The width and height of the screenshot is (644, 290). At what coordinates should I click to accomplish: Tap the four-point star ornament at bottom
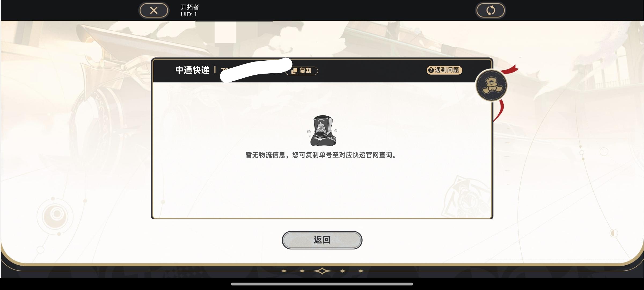(322, 271)
